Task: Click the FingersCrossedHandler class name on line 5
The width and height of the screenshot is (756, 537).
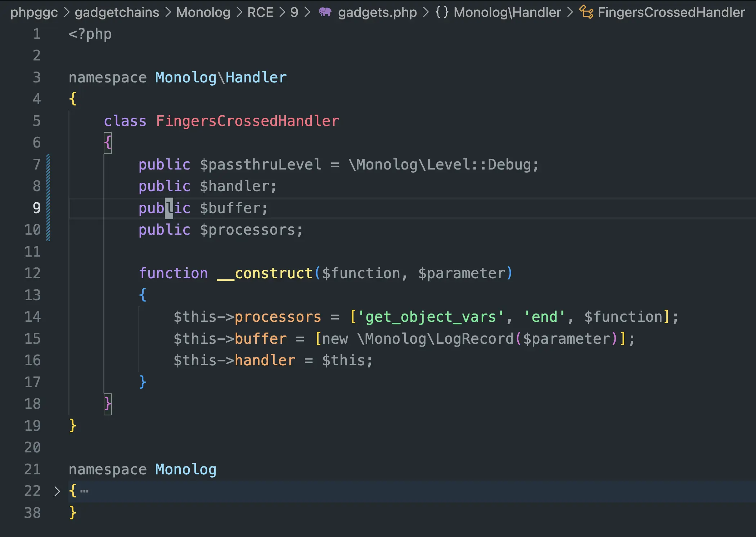Action: coord(247,121)
